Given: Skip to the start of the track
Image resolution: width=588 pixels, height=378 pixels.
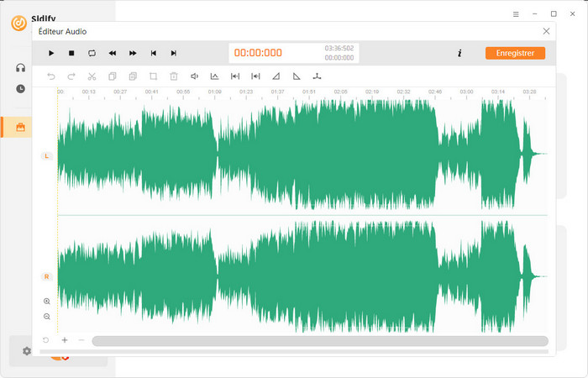Looking at the screenshot, I should (153, 53).
